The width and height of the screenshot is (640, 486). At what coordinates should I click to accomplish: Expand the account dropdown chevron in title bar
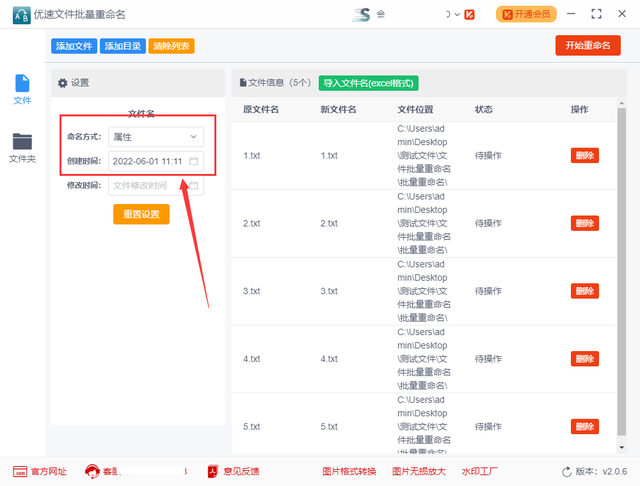(457, 15)
